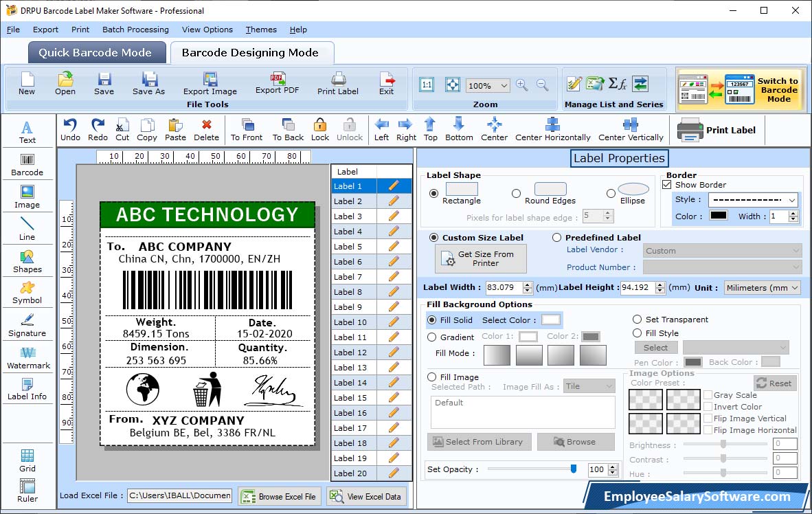
Task: Click Switch to Barcode Mode button
Action: (741, 89)
